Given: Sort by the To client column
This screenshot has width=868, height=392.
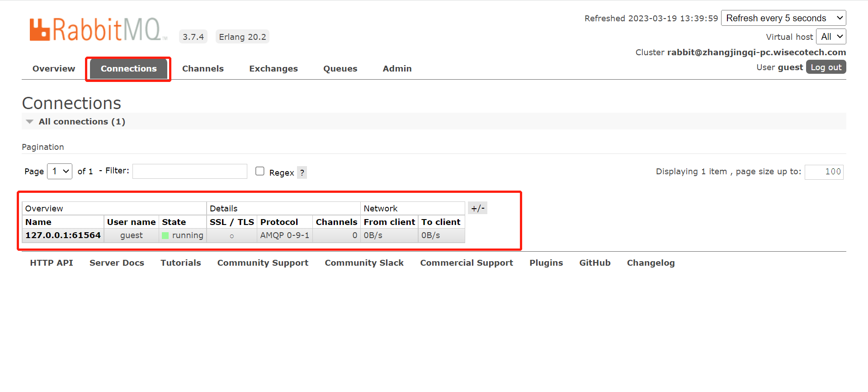Looking at the screenshot, I should [441, 222].
